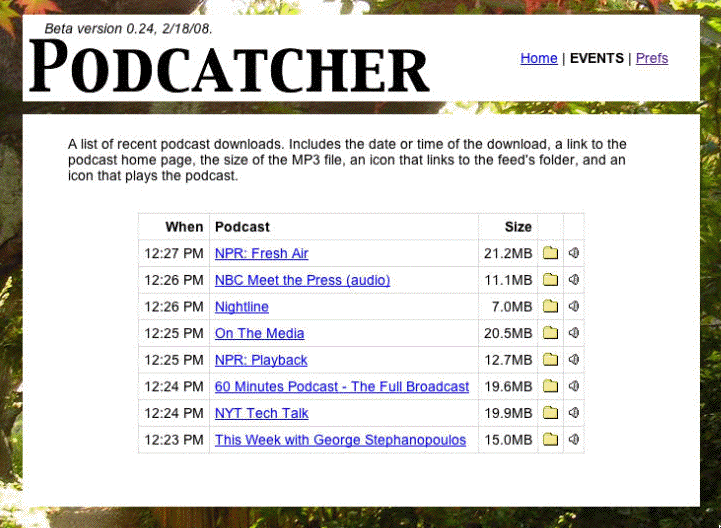Play the On The Media speaker icon
721x528 pixels.
574,333
